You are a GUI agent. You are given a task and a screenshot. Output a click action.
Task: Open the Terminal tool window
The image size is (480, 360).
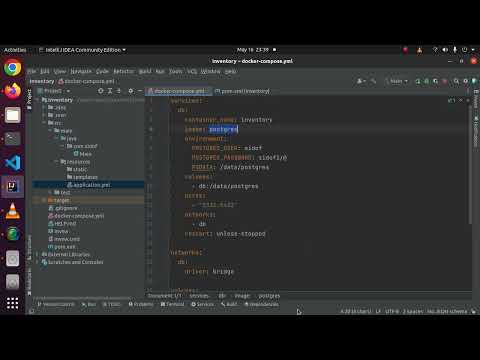tap(172, 304)
